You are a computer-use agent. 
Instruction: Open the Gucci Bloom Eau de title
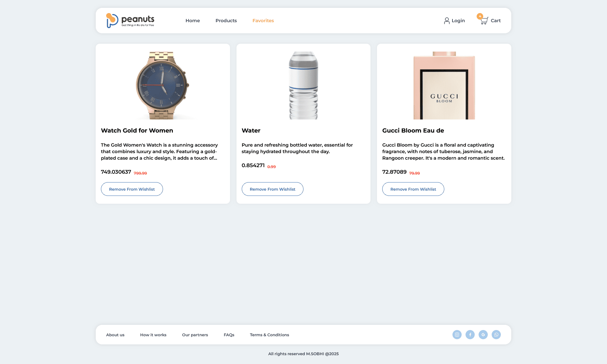point(413,131)
